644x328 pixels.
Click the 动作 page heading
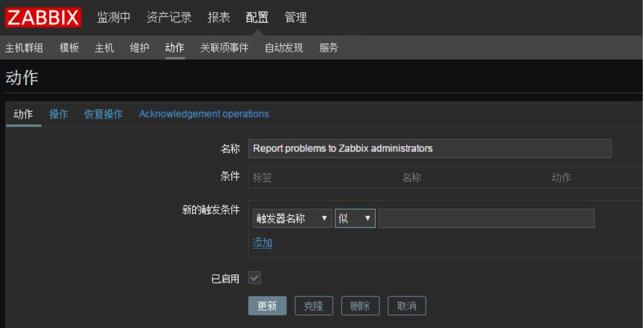click(22, 78)
